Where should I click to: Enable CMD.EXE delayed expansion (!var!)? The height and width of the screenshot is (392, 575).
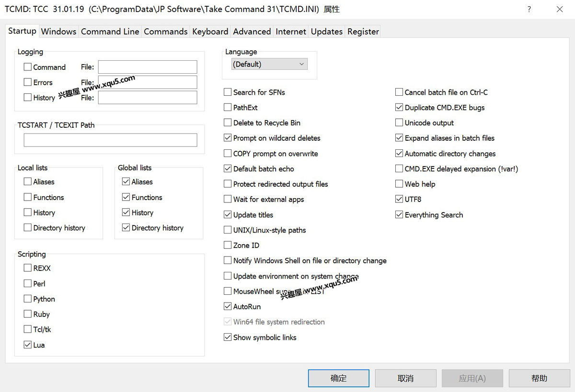coord(399,168)
